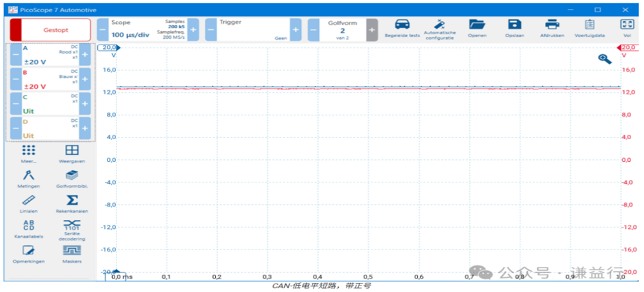Open Rekenkanalen math channels
644x292 pixels.
point(72,201)
